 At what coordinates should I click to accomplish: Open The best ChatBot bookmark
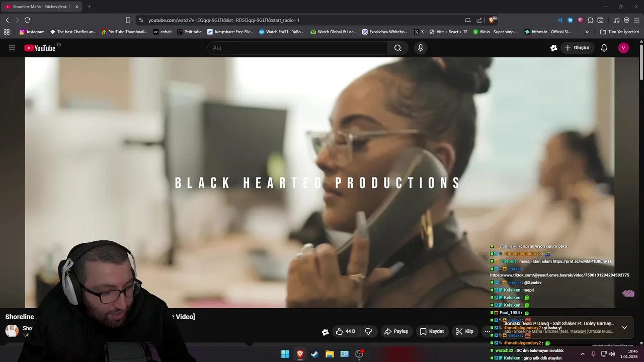tap(73, 32)
